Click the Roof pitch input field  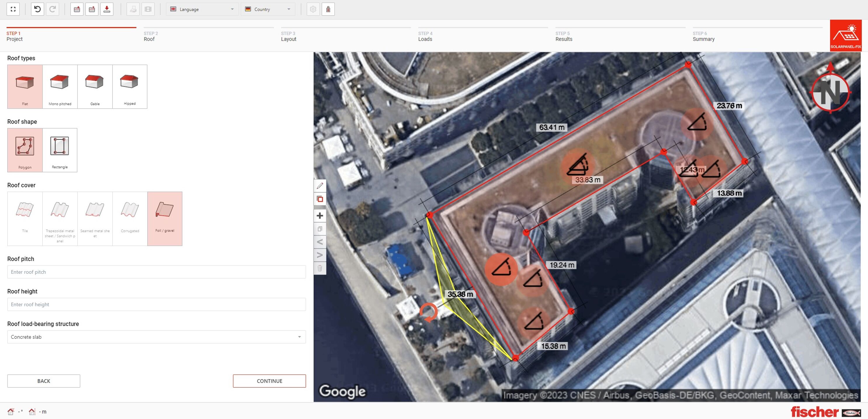pyautogui.click(x=156, y=272)
